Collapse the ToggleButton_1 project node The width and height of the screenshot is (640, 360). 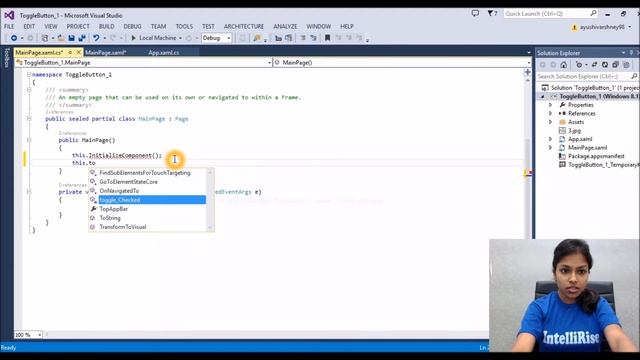pyautogui.click(x=542, y=97)
